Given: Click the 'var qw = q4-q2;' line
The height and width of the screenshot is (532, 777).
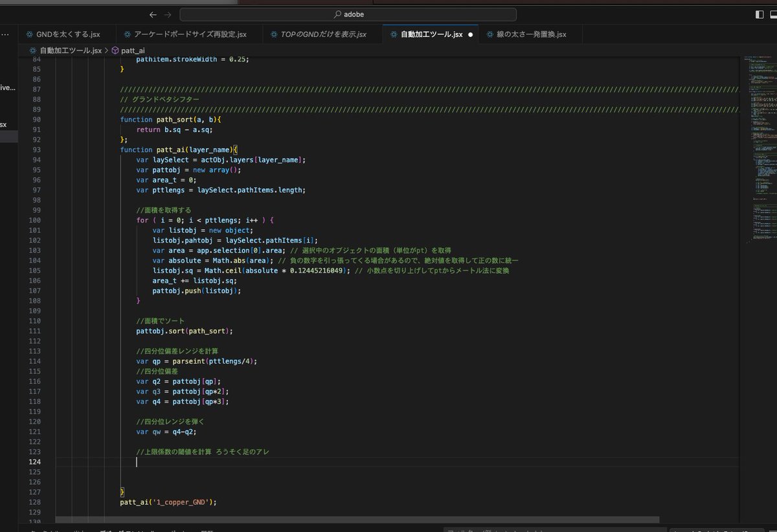Looking at the screenshot, I should tap(168, 432).
